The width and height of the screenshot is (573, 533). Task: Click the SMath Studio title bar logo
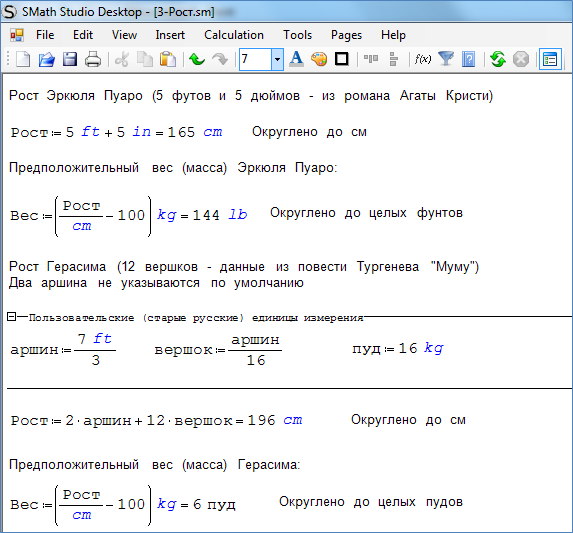pos(9,11)
